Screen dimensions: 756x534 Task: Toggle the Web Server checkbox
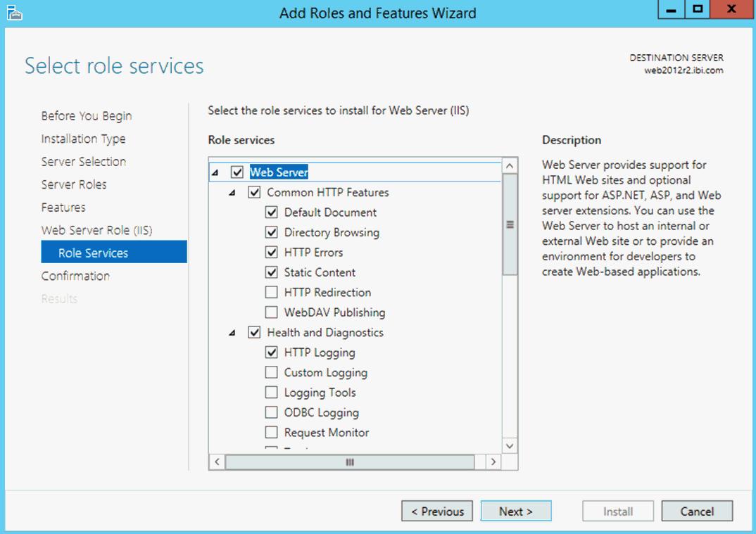[x=237, y=172]
